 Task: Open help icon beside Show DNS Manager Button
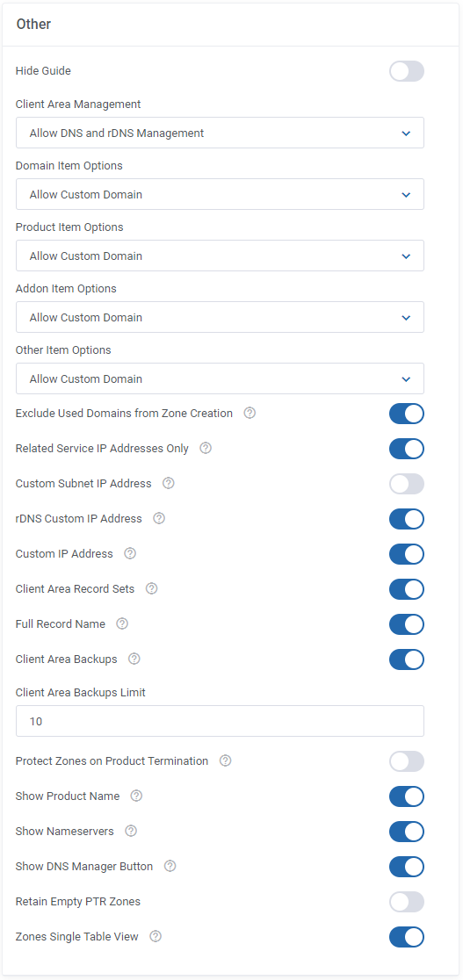point(170,866)
